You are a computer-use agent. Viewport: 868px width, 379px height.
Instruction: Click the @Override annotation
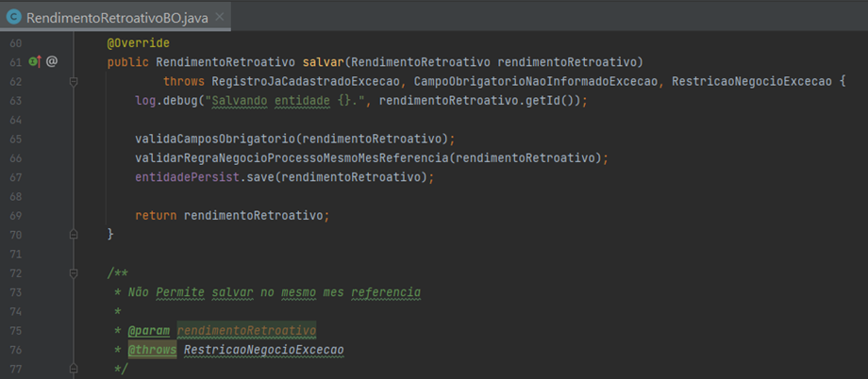coord(139,43)
